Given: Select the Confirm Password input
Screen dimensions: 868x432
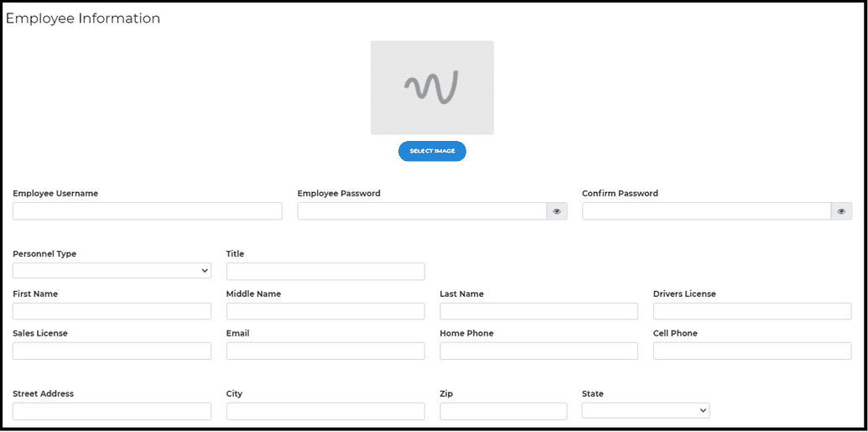Looking at the screenshot, I should pos(707,211).
